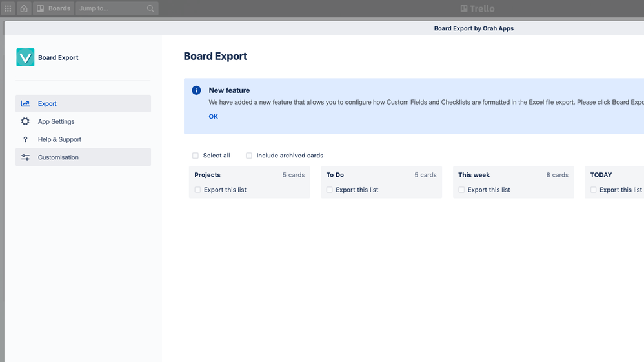Check Export this list for This week
Screen dimensions: 644x362
coord(461,190)
